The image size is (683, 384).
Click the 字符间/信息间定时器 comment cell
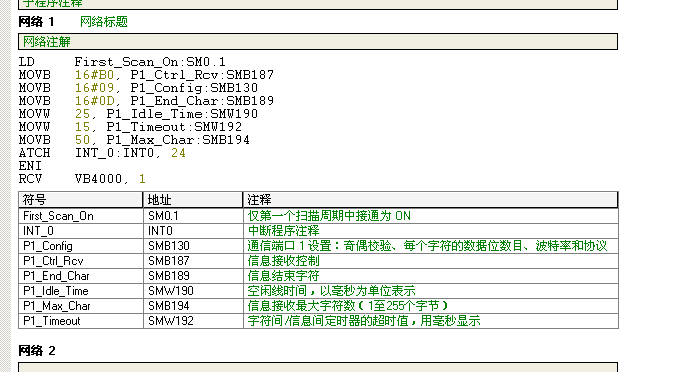(431, 321)
